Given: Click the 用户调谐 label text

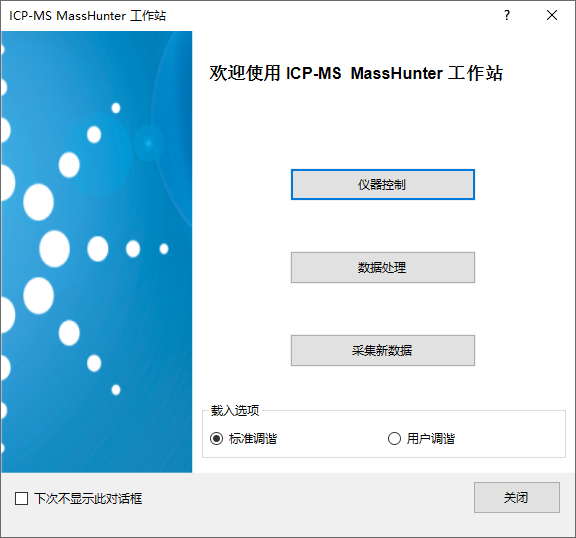Looking at the screenshot, I should point(431,438).
